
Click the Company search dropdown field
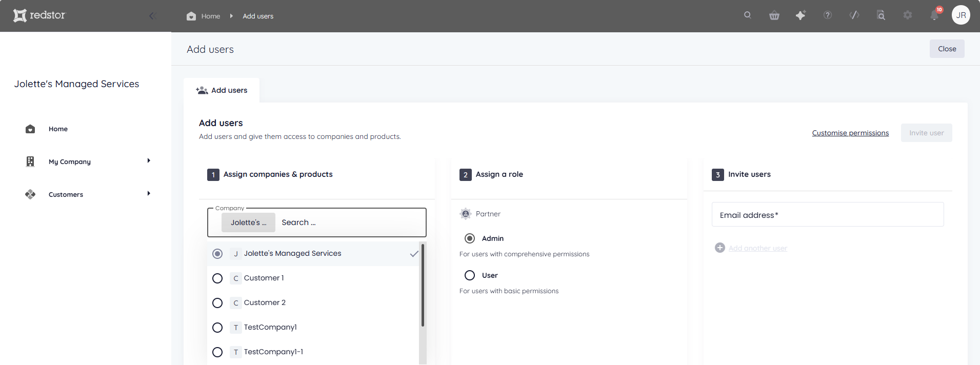317,222
